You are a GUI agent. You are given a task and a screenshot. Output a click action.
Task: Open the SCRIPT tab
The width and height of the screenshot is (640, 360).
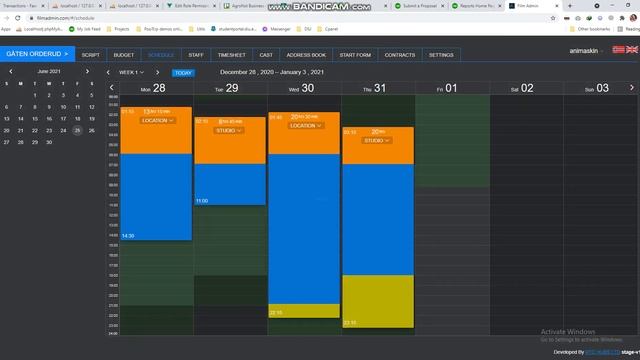point(91,55)
